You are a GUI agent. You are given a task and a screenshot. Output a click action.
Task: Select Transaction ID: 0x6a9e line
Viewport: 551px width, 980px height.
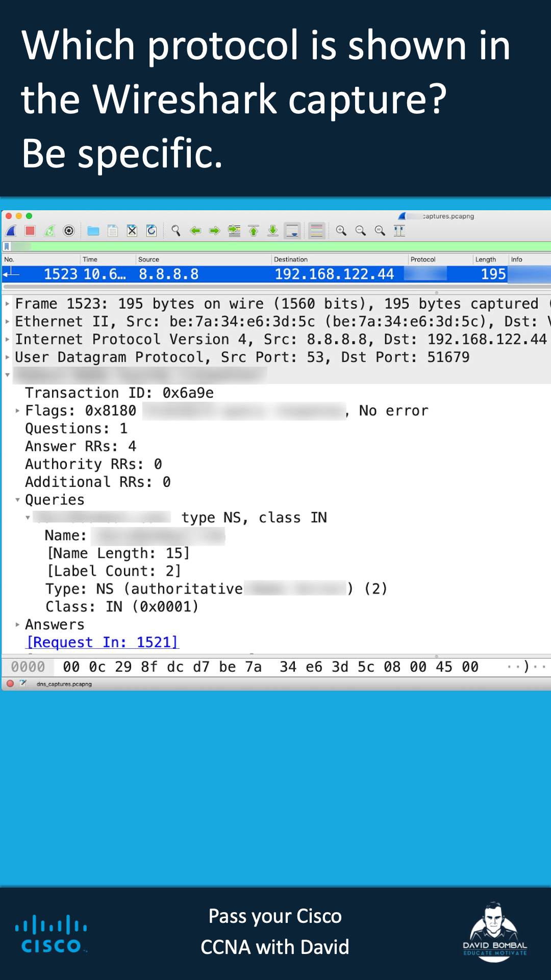[119, 393]
